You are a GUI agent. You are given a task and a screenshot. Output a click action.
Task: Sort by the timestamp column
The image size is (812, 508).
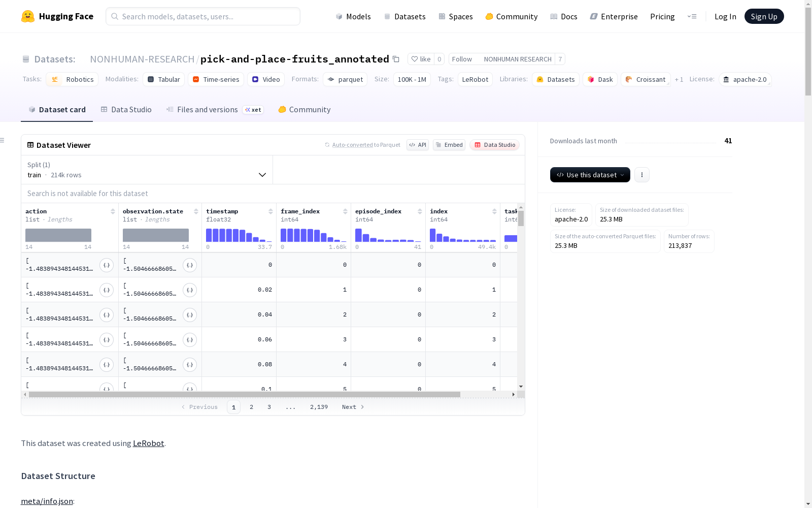tap(270, 211)
